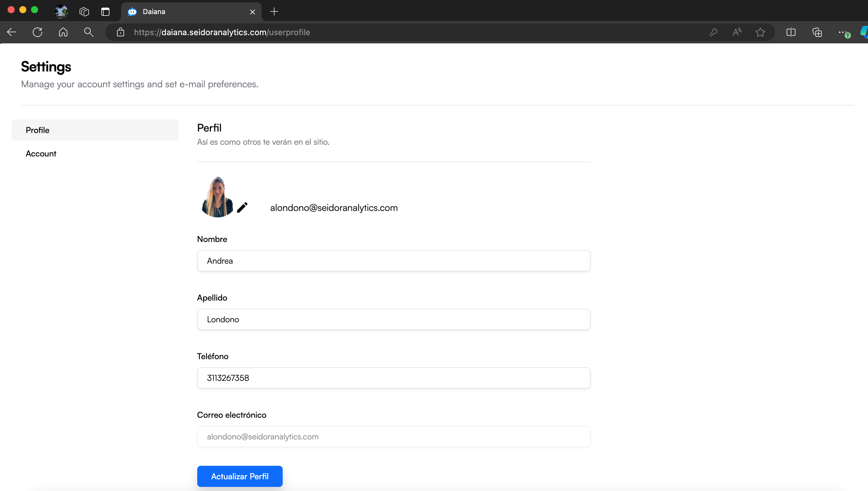Click the Actualizar Perfil button
The height and width of the screenshot is (491, 868).
[240, 476]
